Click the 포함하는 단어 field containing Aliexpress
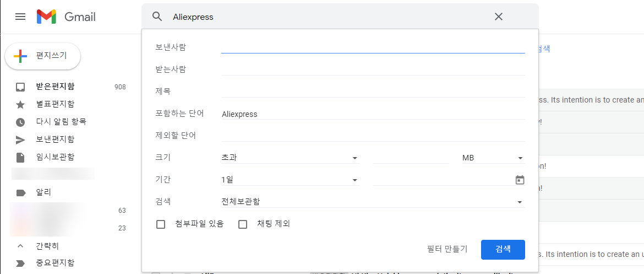This screenshot has height=274, width=644. coord(373,114)
